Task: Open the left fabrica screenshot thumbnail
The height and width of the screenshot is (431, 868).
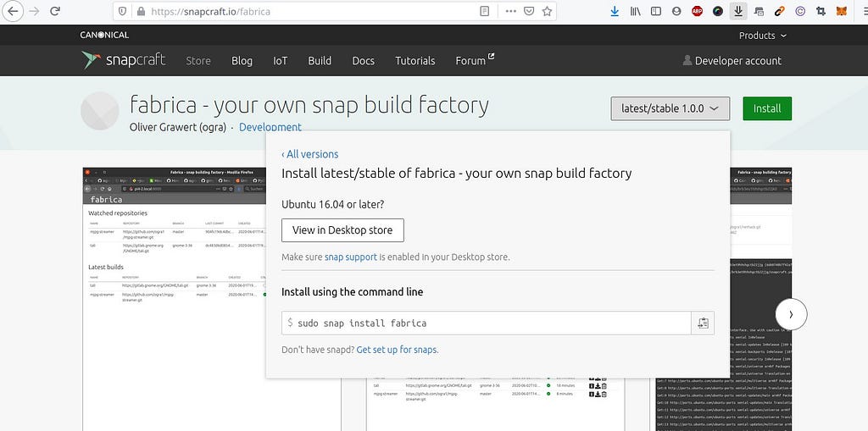Action: tap(175, 299)
